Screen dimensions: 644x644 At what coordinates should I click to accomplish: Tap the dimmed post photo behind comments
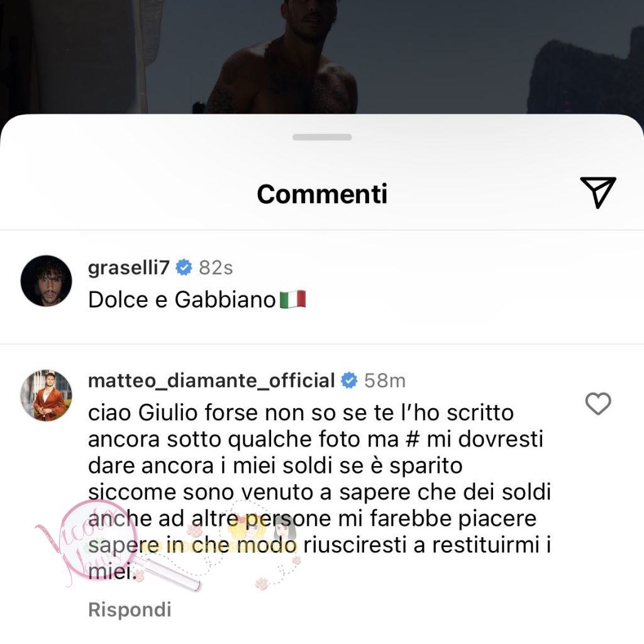(x=322, y=57)
